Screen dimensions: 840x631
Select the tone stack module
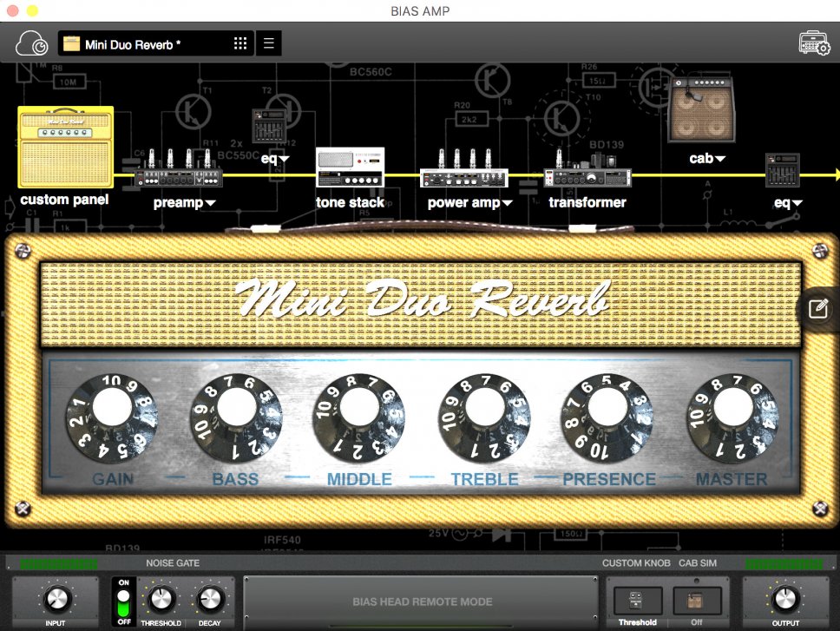click(350, 168)
